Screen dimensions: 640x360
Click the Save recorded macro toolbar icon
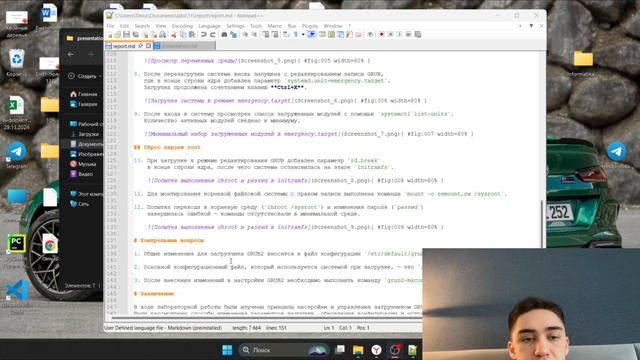point(418,35)
